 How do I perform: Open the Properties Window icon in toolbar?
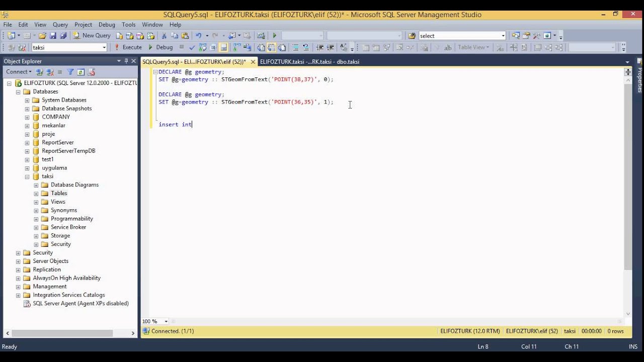(526, 36)
